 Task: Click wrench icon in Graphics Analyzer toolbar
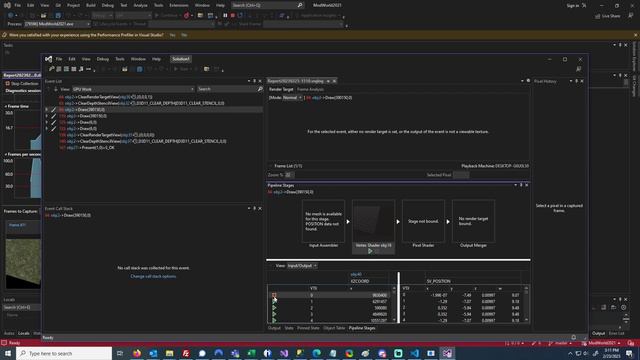coord(51,69)
